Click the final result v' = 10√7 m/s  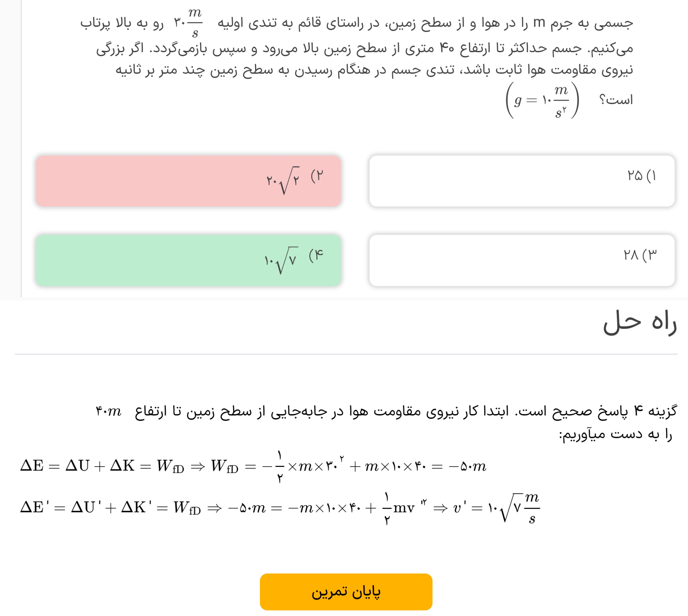click(496, 508)
